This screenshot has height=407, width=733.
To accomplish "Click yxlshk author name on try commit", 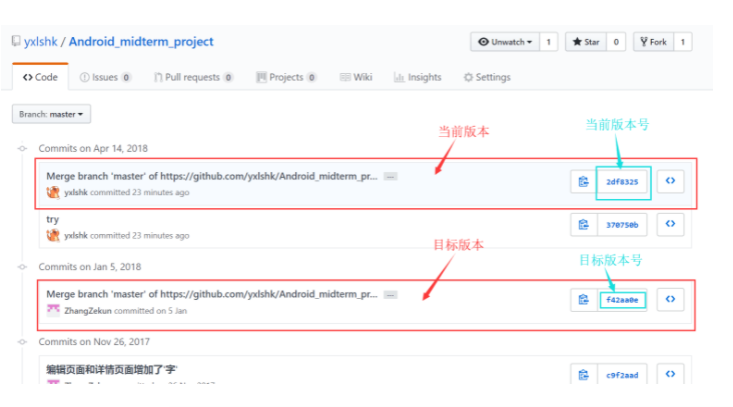I will (76, 236).
